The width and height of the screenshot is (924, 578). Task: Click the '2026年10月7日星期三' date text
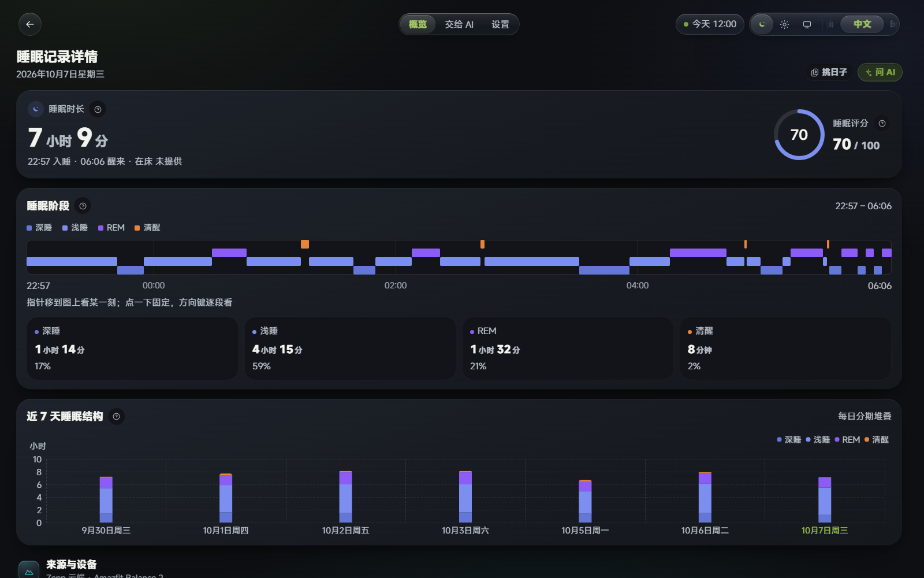click(x=60, y=74)
